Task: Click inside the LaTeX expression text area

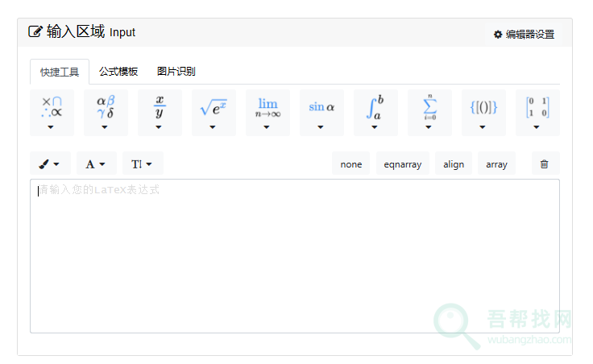Action: [x=294, y=258]
